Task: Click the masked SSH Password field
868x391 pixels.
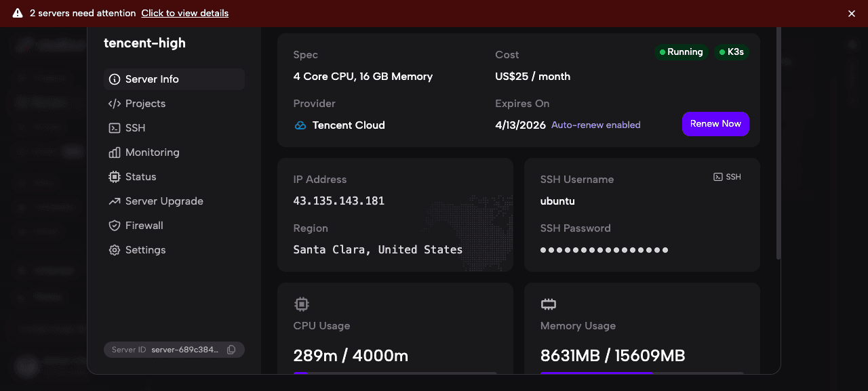Action: point(604,250)
